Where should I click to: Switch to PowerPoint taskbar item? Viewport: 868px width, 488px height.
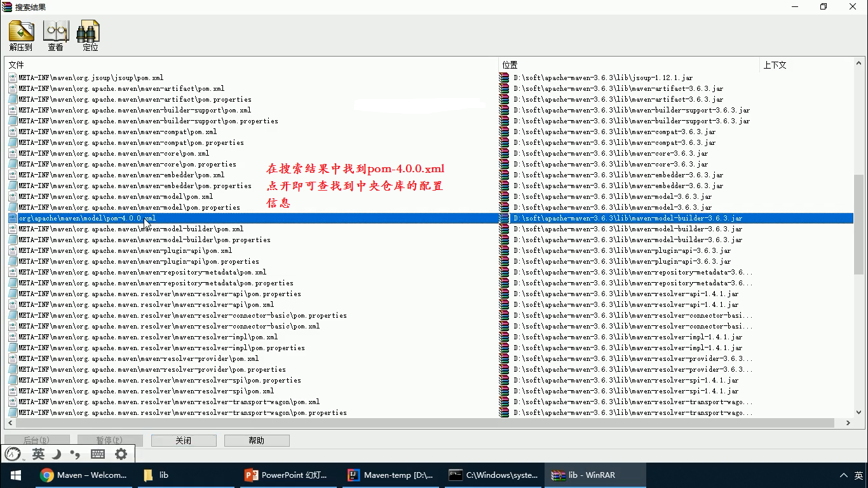tap(288, 475)
